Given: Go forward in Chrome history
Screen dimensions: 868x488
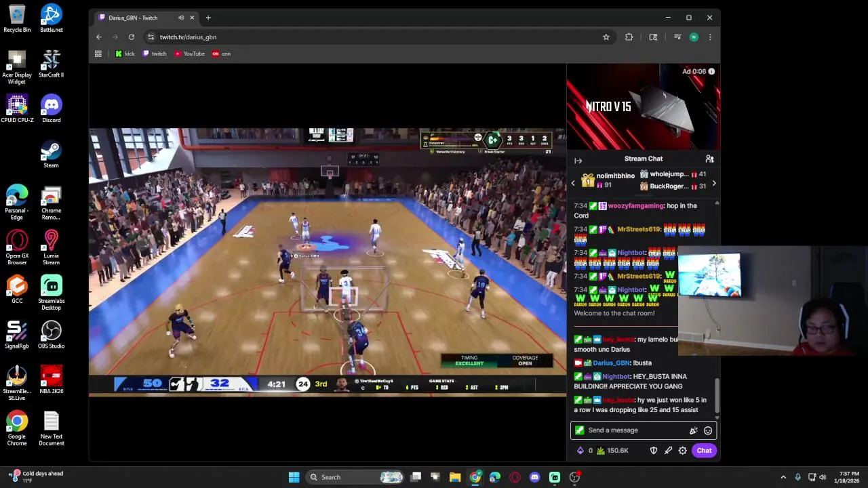Looking at the screenshot, I should [115, 37].
